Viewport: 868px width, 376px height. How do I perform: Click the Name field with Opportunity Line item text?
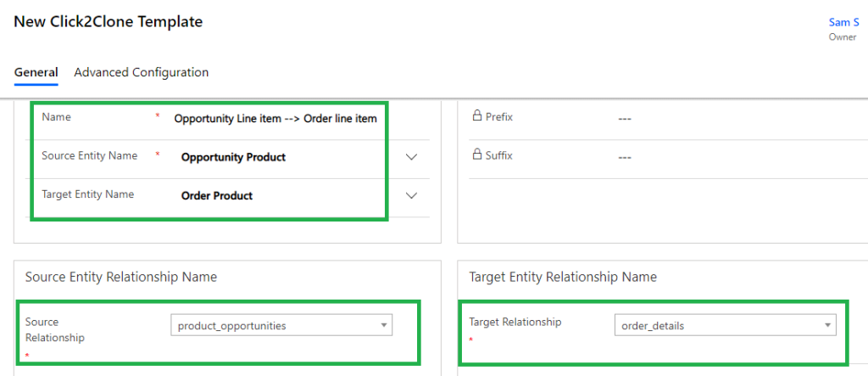(x=275, y=119)
